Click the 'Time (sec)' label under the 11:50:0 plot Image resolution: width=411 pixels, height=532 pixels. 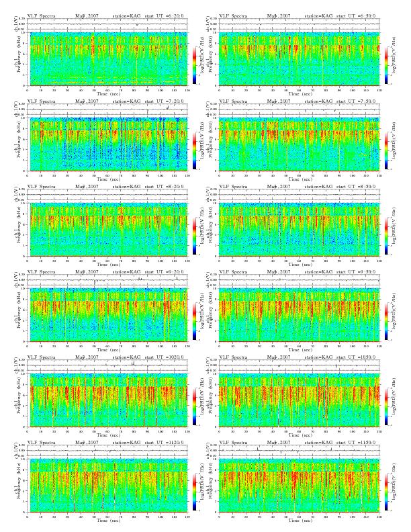[300, 520]
